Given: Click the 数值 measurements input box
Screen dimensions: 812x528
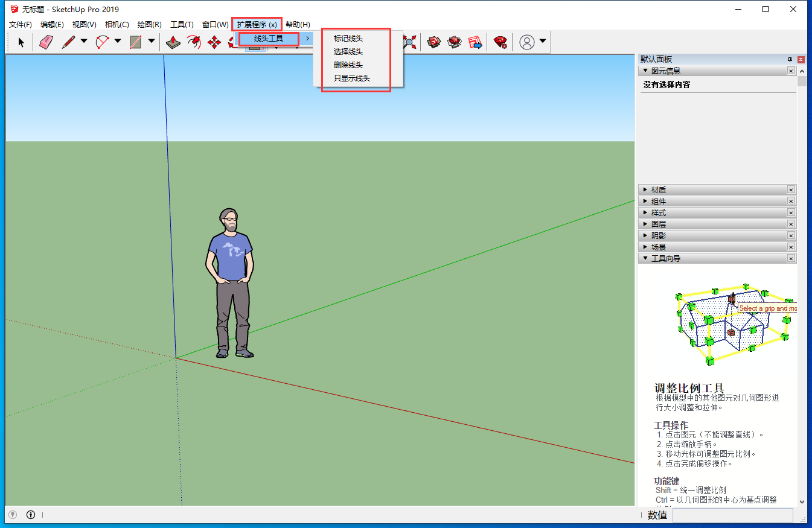Looking at the screenshot, I should [x=732, y=515].
